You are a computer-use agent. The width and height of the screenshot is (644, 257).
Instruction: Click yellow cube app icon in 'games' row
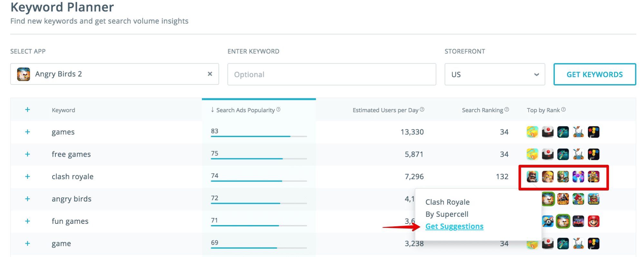(x=532, y=132)
